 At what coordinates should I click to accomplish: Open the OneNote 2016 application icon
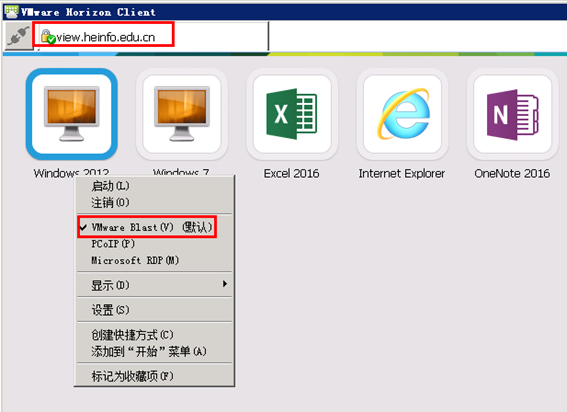point(513,114)
